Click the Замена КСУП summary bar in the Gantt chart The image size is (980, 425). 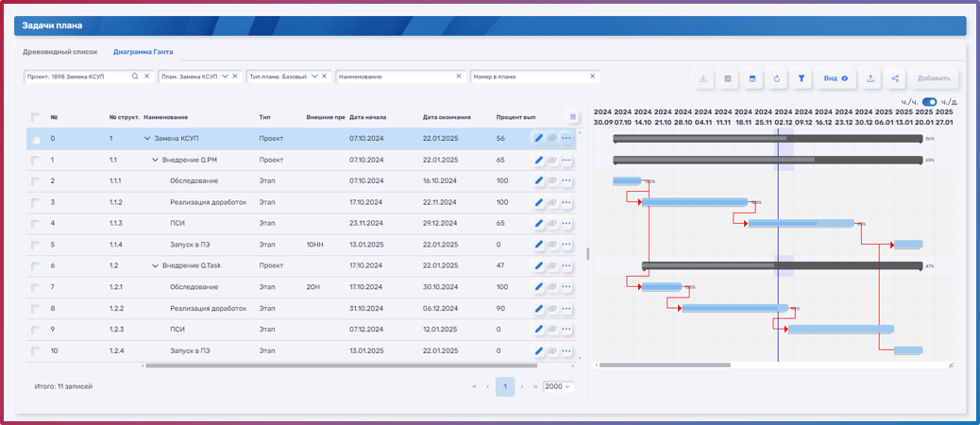click(x=768, y=139)
